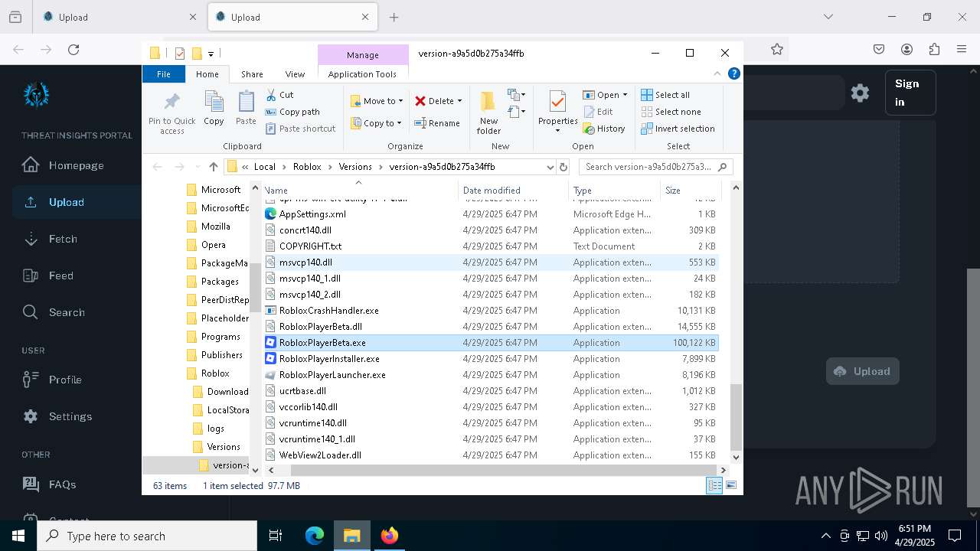Click Copy path in ribbon

292,112
